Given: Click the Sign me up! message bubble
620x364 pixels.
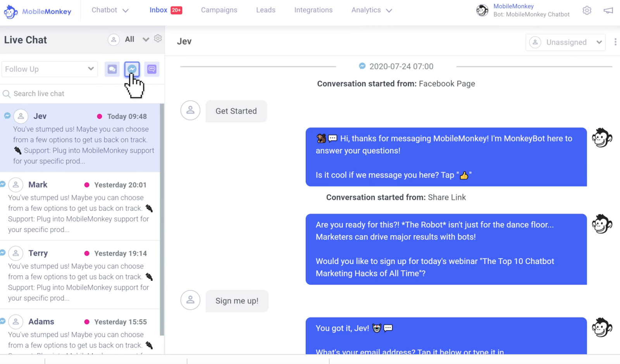Looking at the screenshot, I should [x=237, y=301].
